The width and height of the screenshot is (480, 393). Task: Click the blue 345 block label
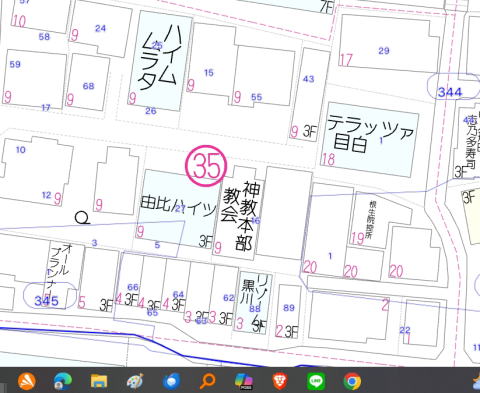(x=47, y=301)
